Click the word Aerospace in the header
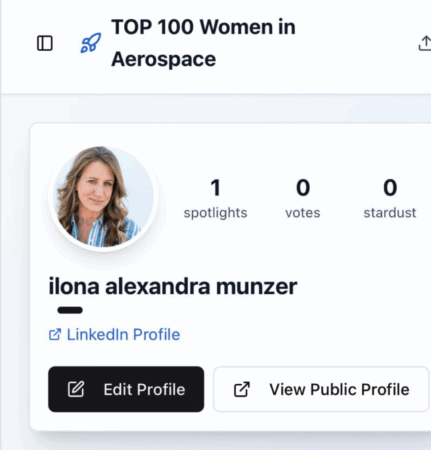Viewport: 431px width, 450px height. point(163,59)
